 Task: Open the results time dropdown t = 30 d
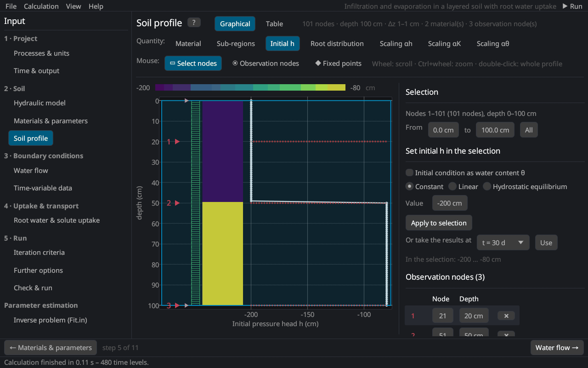tap(503, 242)
